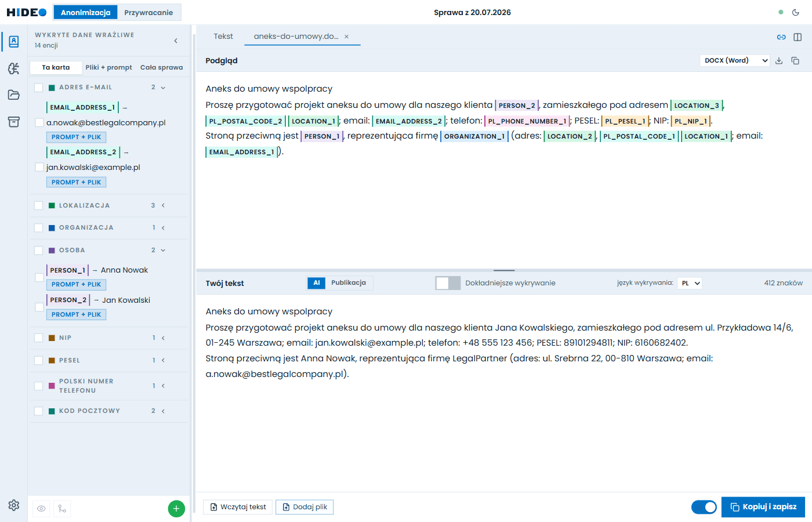Open the folder sidebar icon
The image size is (812, 522).
(x=14, y=95)
